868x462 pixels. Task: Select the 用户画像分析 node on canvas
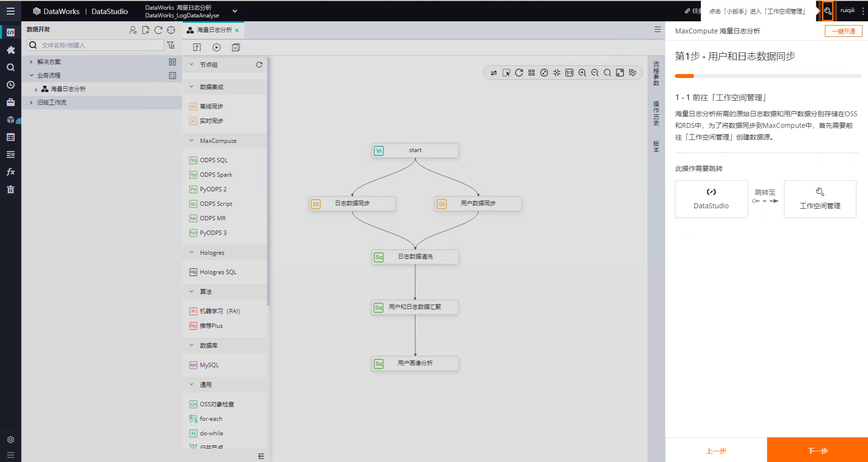415,363
